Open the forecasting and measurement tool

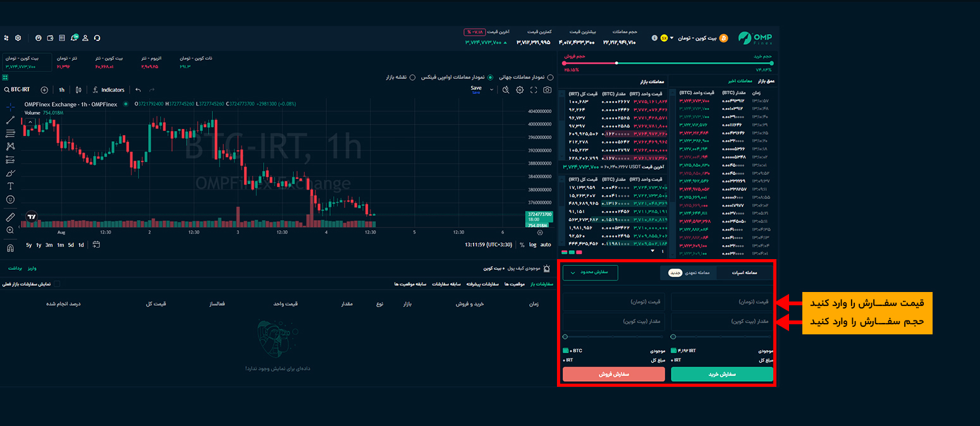(x=10, y=160)
